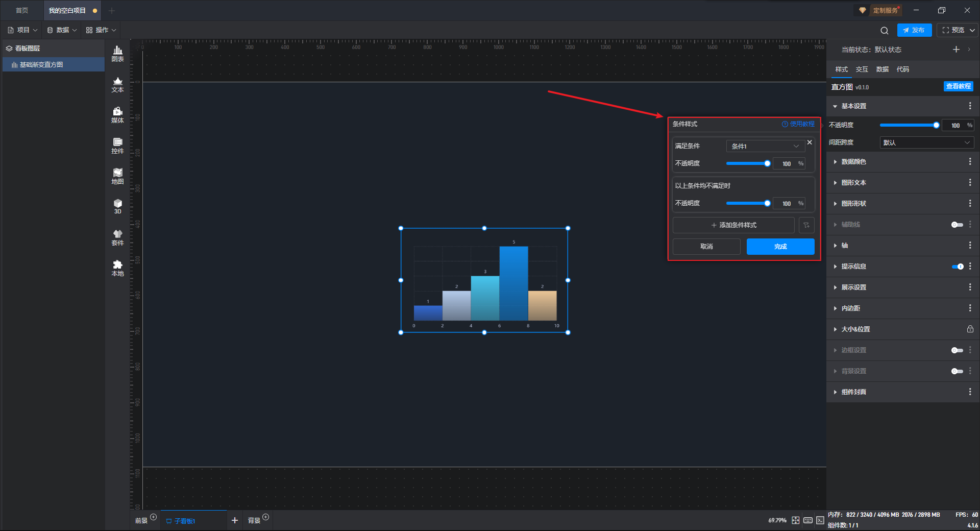Click the search magnifier icon in toolbar
980x531 pixels.
[884, 30]
